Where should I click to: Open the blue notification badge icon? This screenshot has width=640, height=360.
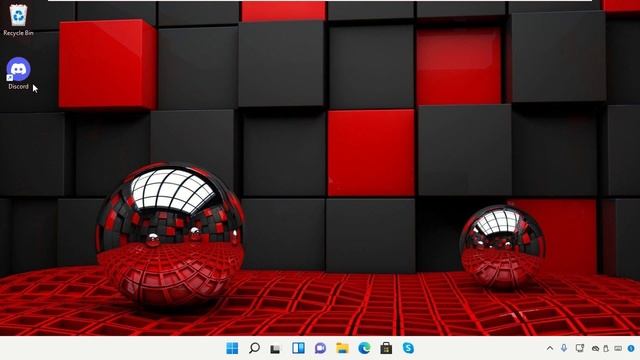pos(631,348)
